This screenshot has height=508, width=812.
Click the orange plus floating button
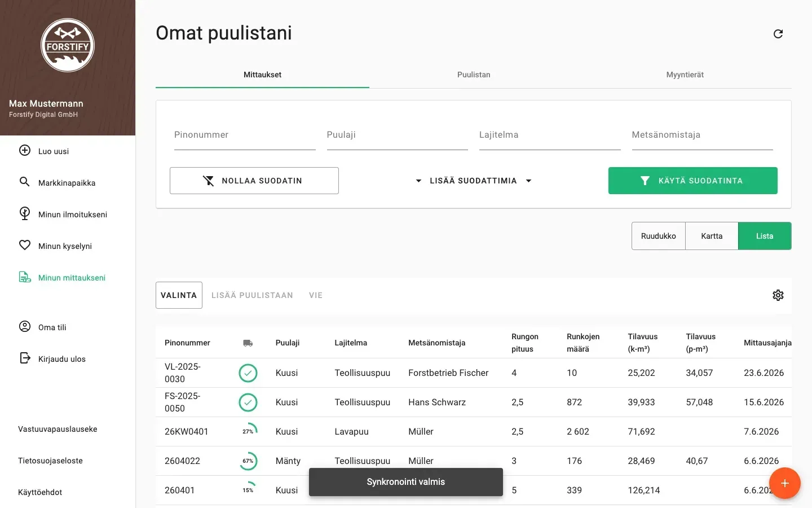click(x=784, y=483)
